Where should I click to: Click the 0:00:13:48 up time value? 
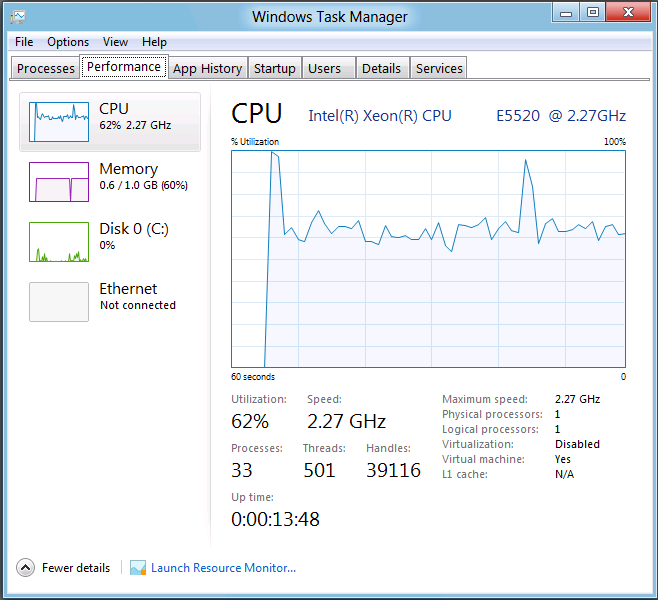tap(275, 519)
